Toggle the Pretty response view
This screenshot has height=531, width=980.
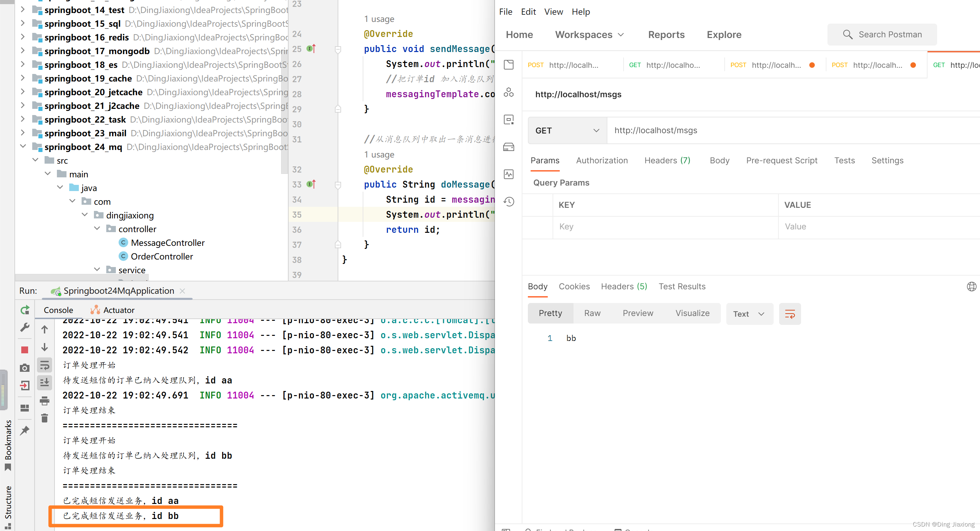click(551, 313)
